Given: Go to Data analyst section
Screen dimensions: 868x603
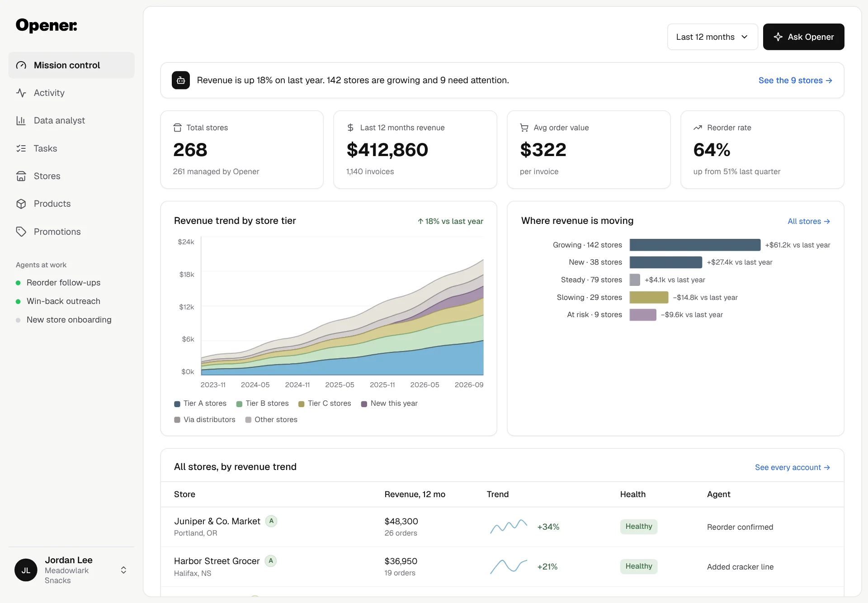Looking at the screenshot, I should click(71, 120).
